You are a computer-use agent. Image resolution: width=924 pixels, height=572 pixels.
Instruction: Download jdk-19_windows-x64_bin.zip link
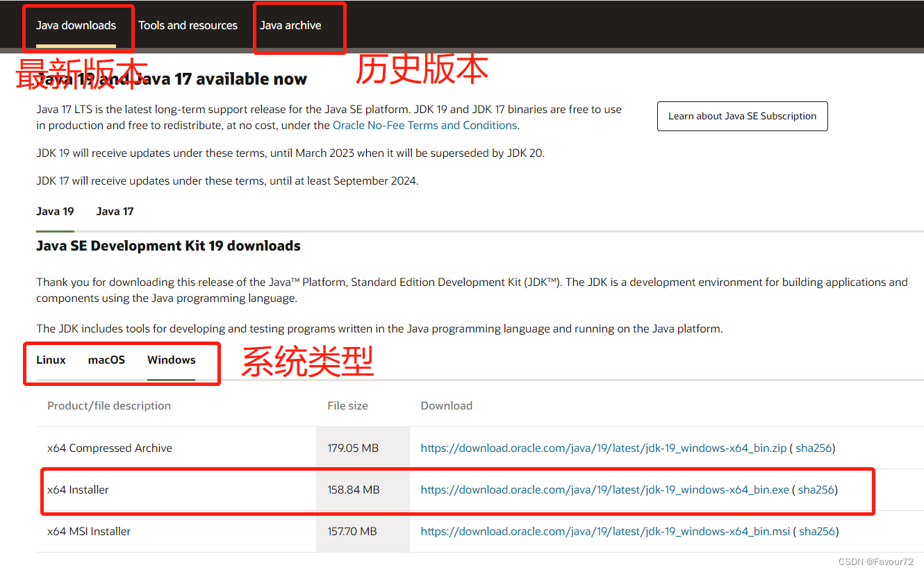pos(604,448)
